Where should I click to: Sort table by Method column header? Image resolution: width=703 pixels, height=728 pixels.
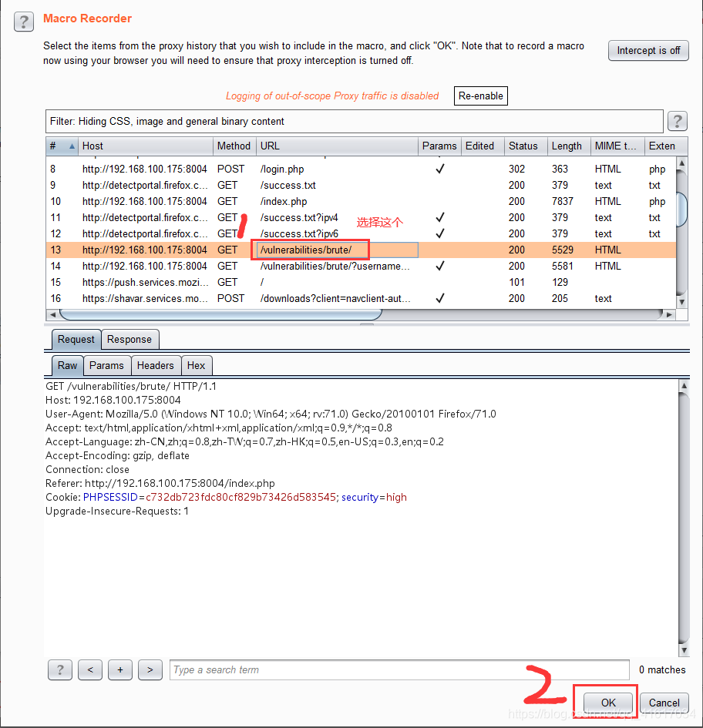coord(234,146)
